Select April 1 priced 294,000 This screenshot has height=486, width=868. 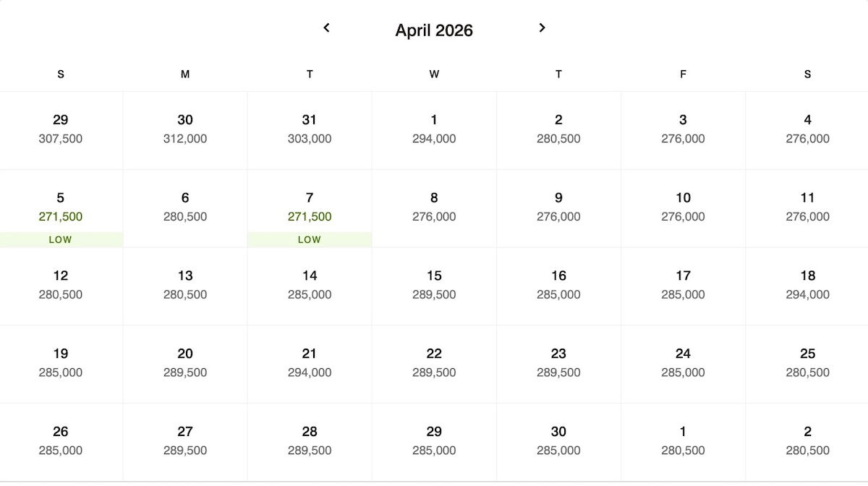434,130
